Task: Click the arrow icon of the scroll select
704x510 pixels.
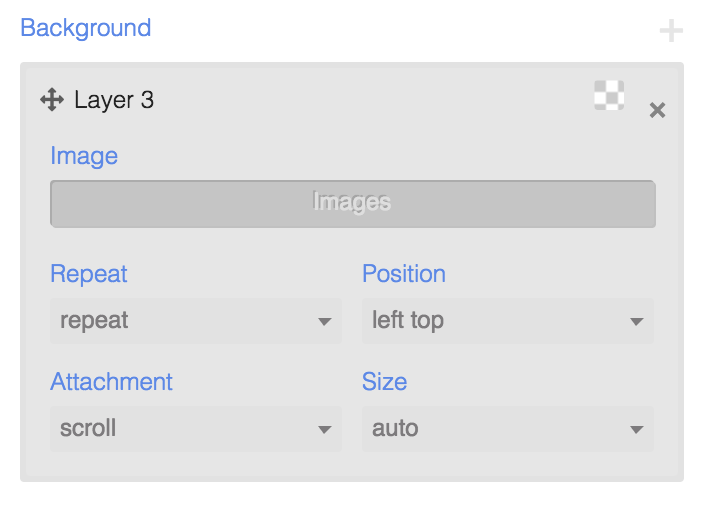Action: [x=325, y=430]
